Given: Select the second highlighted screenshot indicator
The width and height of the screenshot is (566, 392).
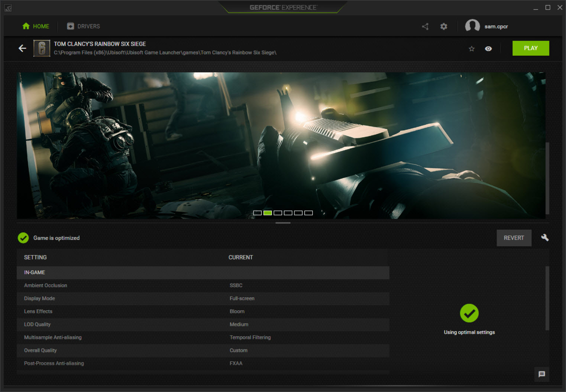Looking at the screenshot, I should pos(268,213).
